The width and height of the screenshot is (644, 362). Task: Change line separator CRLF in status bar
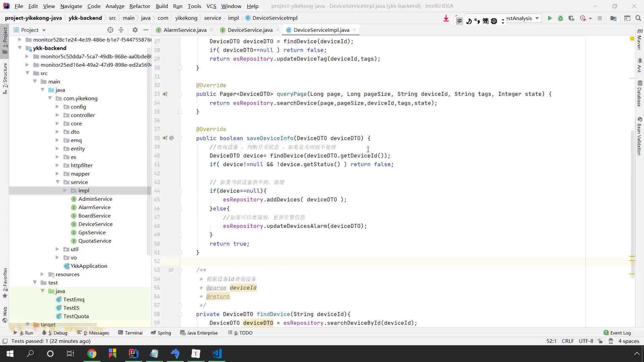tap(568, 341)
